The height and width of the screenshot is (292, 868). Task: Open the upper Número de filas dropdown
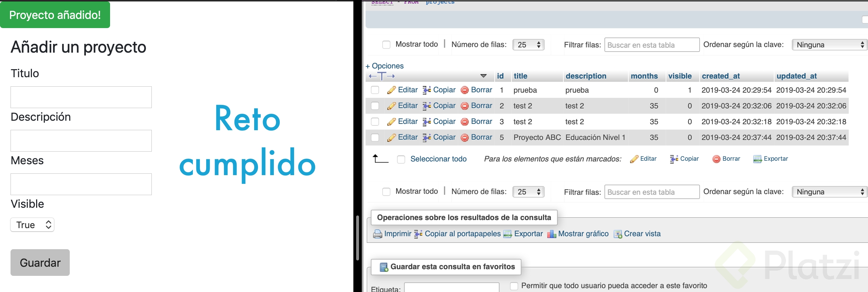point(529,45)
